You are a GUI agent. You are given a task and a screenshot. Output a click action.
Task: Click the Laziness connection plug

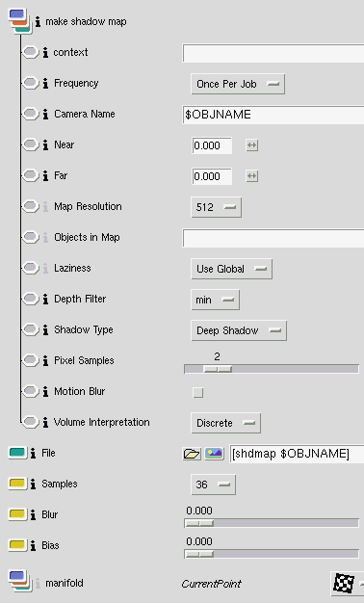click(31, 267)
